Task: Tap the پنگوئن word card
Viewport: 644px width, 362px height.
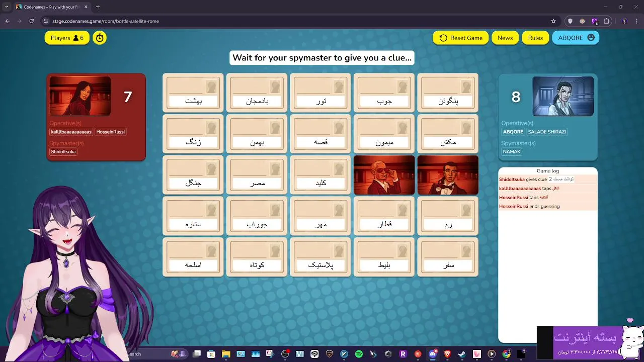Action: 448,93
